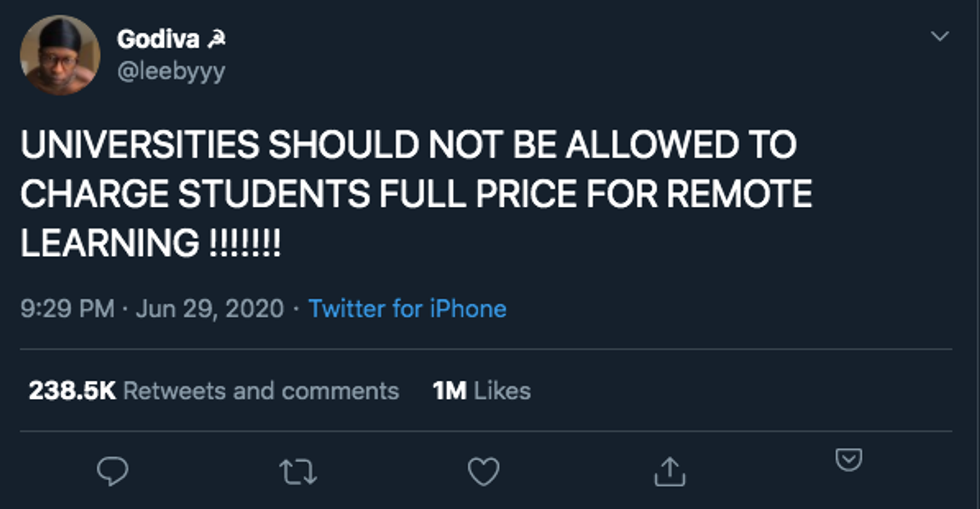Click the Likes label text
Screen dimensions: 980x509
tap(502, 391)
